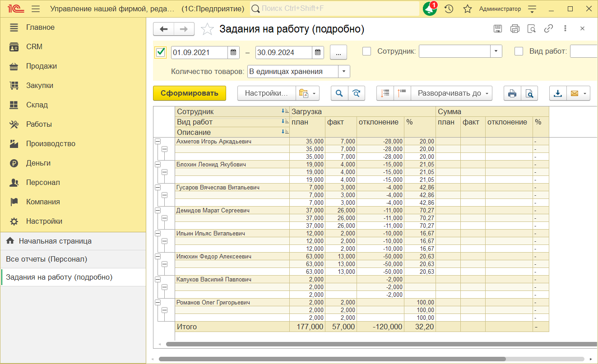This screenshot has width=598, height=364.
Task: Click the calendar icon for start date
Action: click(233, 52)
